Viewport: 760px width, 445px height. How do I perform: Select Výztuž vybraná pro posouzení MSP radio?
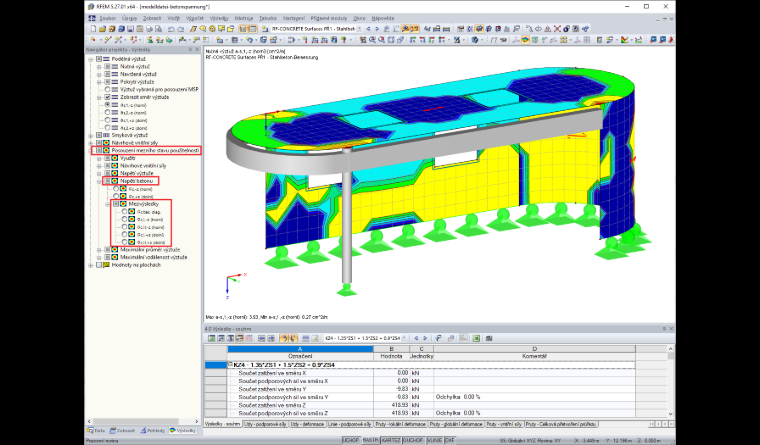108,90
